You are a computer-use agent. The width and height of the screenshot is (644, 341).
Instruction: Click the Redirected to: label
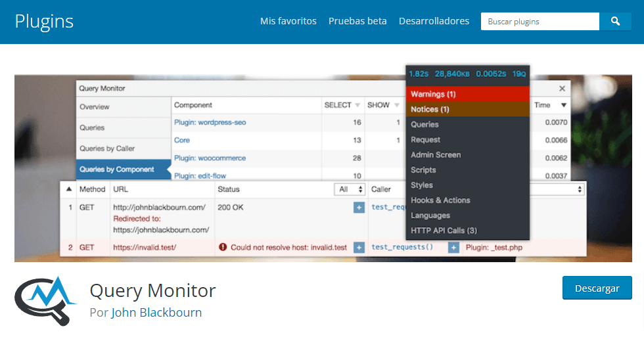tap(137, 219)
